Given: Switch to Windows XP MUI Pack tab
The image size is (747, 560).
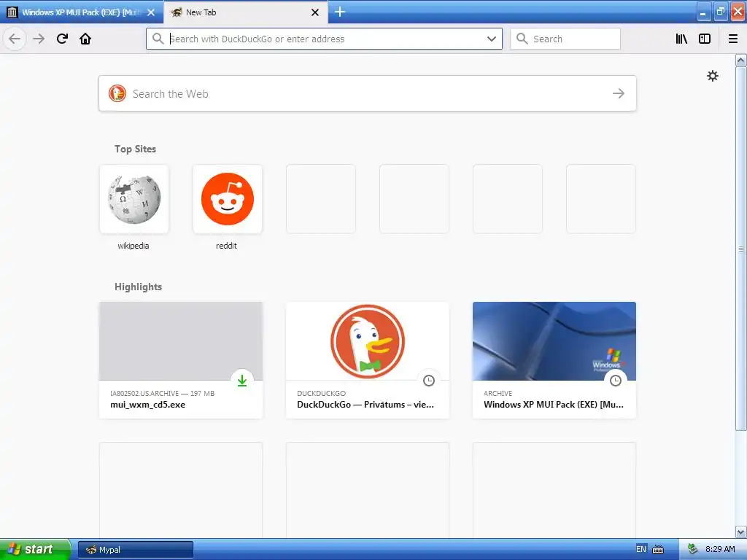Looking at the screenshot, I should point(81,12).
